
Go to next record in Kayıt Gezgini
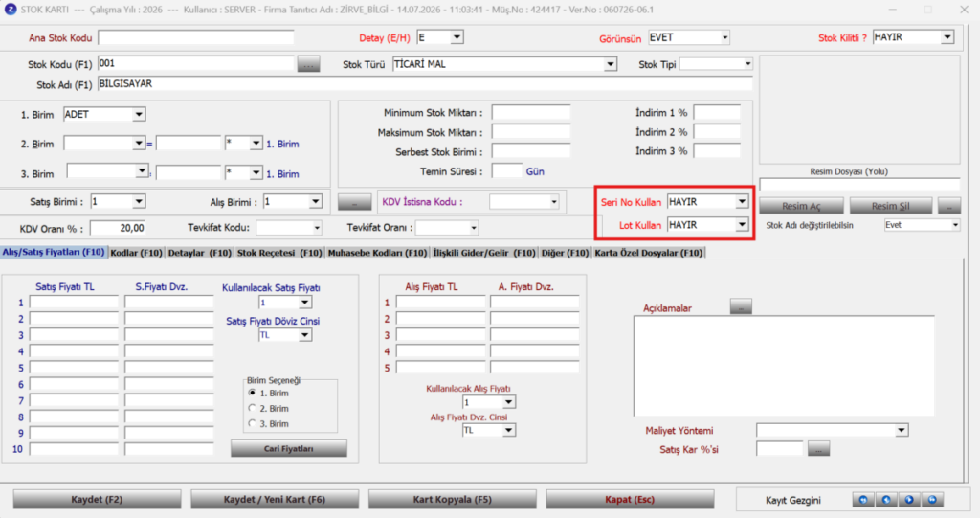click(909, 500)
